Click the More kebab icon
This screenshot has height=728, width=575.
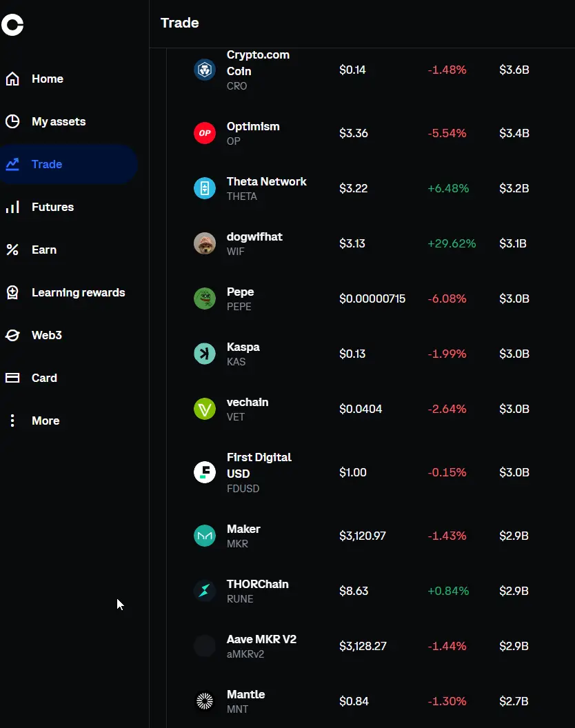click(x=12, y=421)
